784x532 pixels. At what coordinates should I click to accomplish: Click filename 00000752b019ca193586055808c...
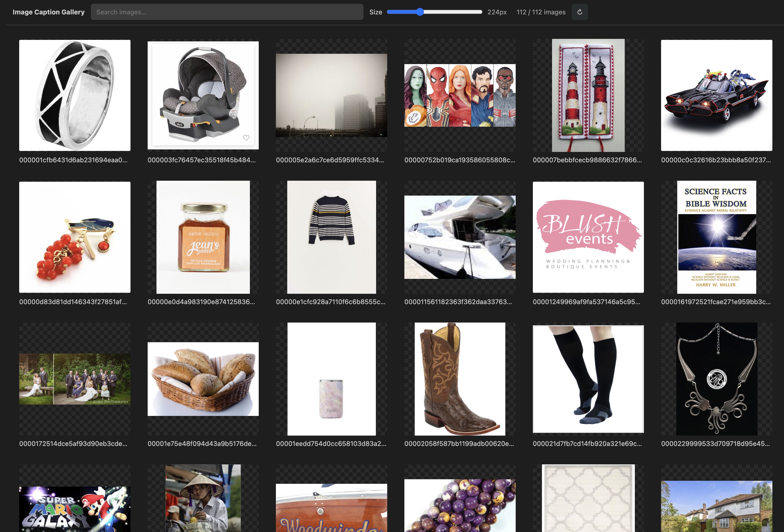coord(460,160)
